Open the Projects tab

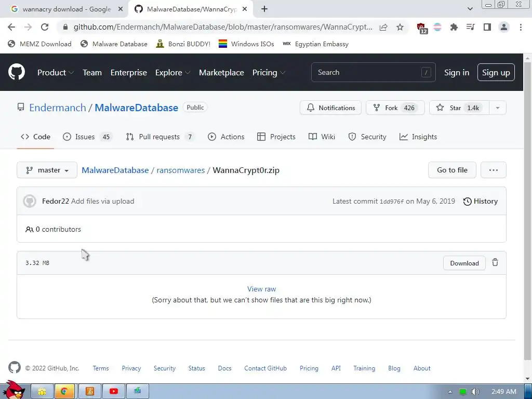pos(276,137)
